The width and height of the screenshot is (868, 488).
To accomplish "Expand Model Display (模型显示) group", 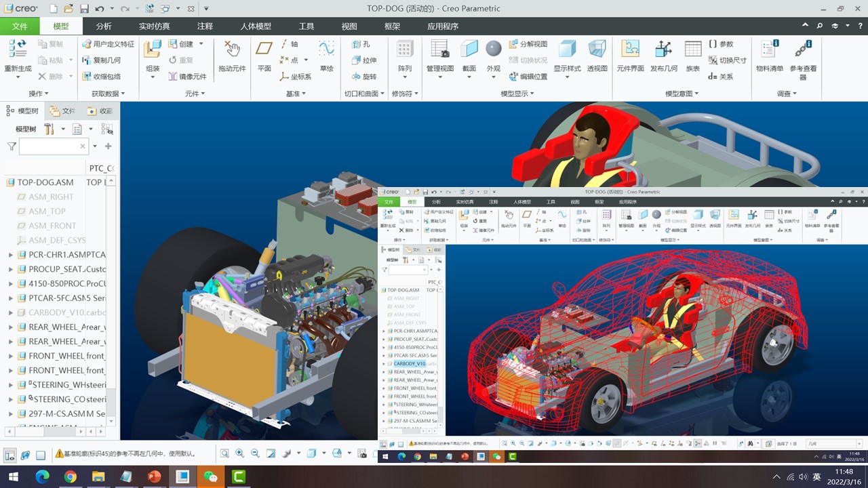I will pos(517,94).
